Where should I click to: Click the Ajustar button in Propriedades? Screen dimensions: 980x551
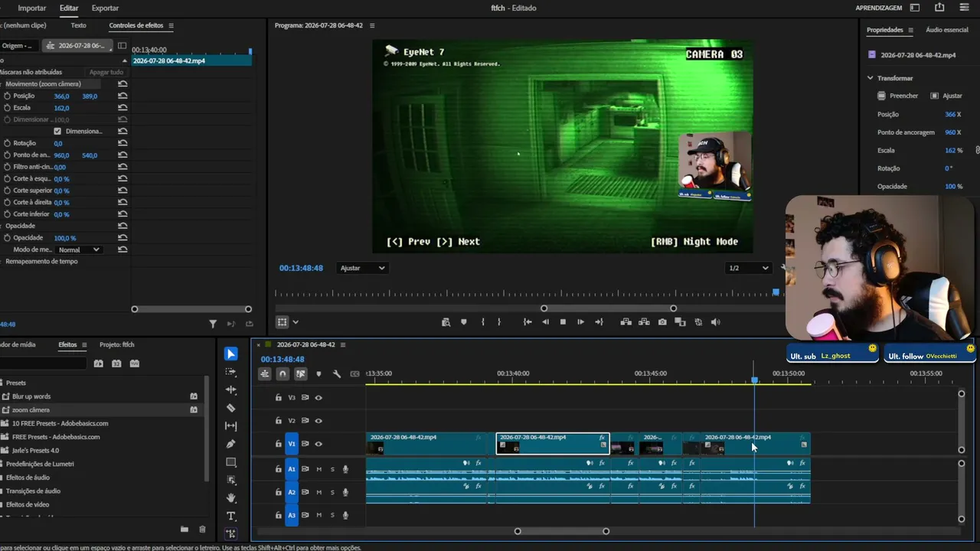pos(946,96)
